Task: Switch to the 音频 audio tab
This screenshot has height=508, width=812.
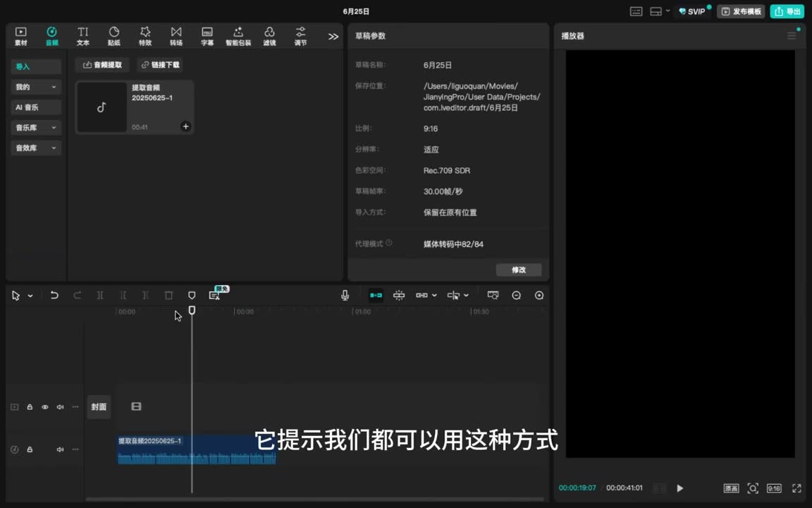Action: click(51, 36)
